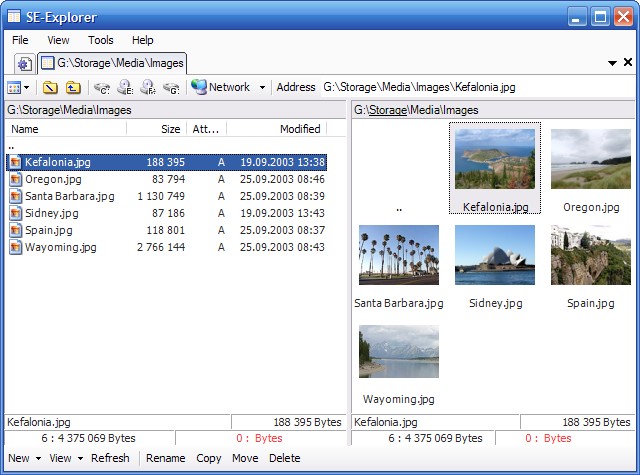Sort by the Modified column header

[x=277, y=129]
